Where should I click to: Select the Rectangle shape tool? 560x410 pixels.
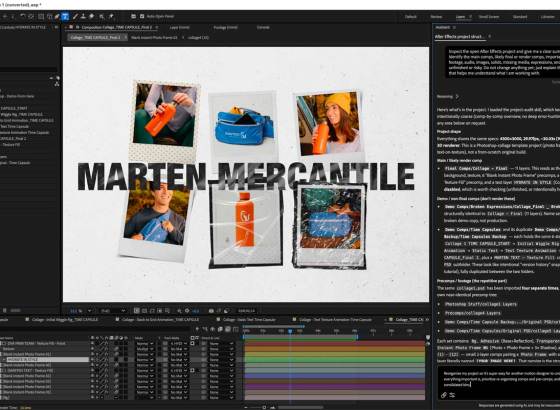tap(50, 16)
